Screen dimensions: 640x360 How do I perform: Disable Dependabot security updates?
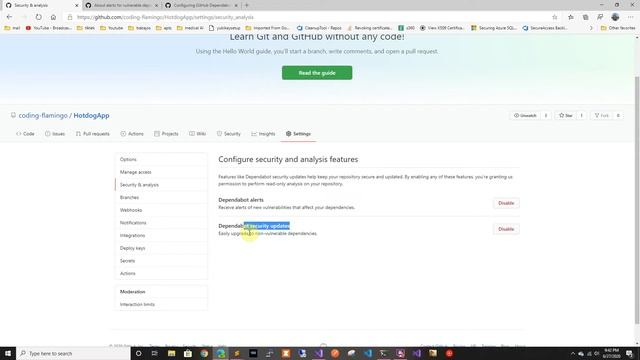click(x=506, y=229)
